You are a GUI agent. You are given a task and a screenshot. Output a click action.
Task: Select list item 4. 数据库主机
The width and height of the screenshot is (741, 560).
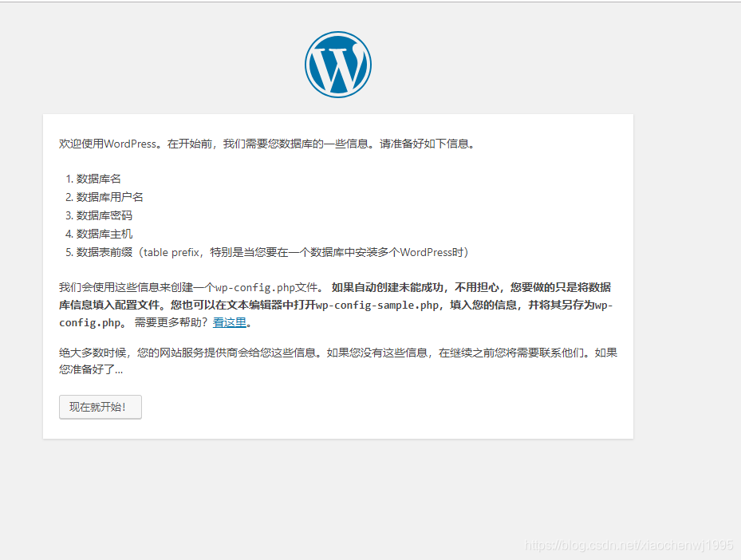pyautogui.click(x=99, y=234)
